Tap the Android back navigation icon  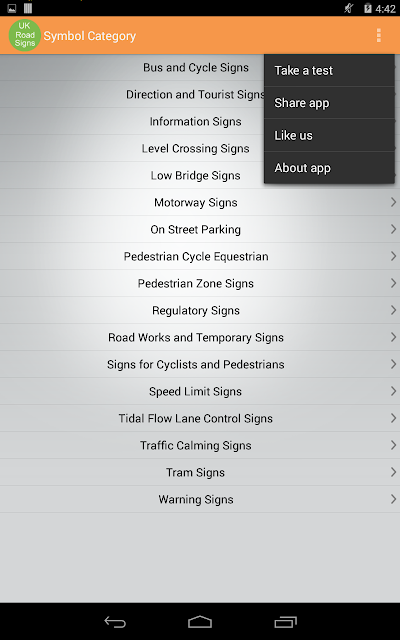point(115,622)
